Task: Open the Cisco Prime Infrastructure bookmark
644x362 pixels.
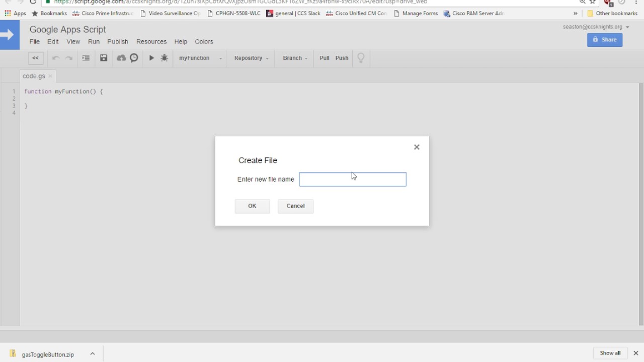Action: (103, 14)
